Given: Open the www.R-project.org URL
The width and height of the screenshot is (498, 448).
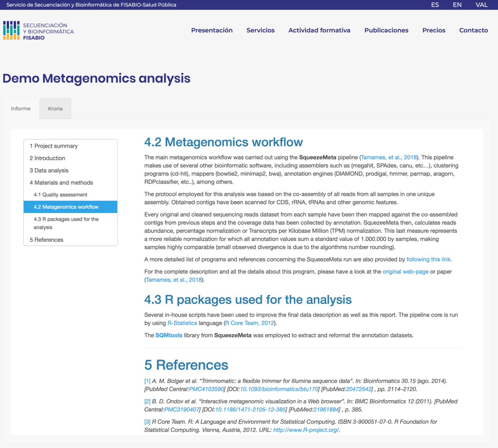Looking at the screenshot, I should 306,430.
